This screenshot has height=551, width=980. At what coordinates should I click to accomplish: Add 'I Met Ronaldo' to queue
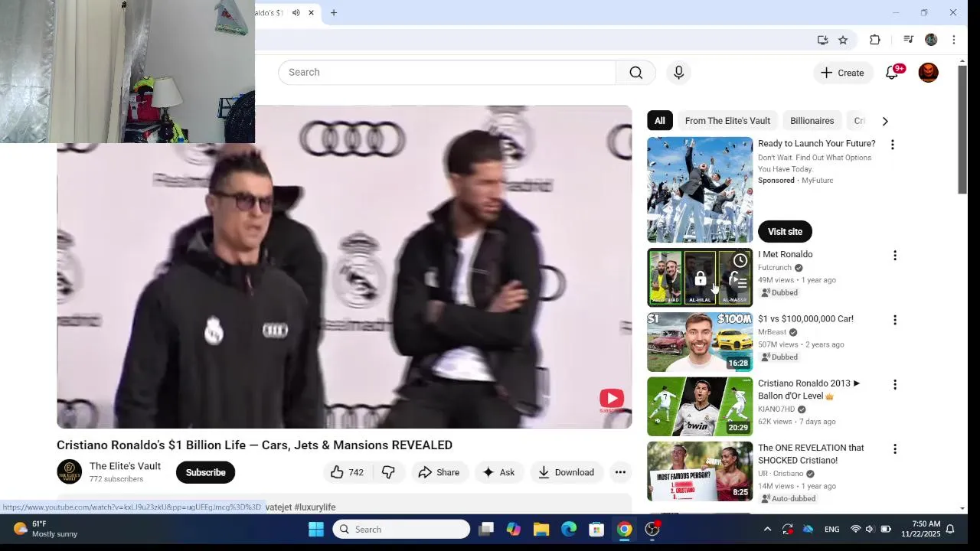(740, 282)
